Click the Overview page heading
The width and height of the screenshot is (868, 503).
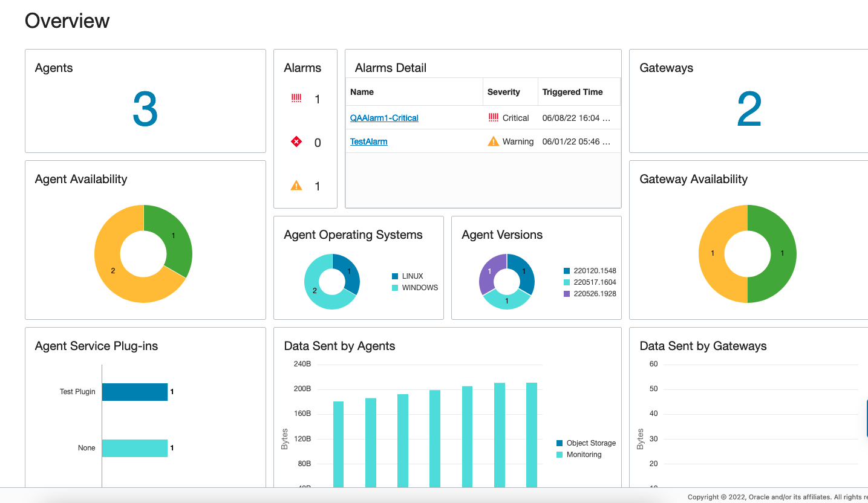click(67, 21)
